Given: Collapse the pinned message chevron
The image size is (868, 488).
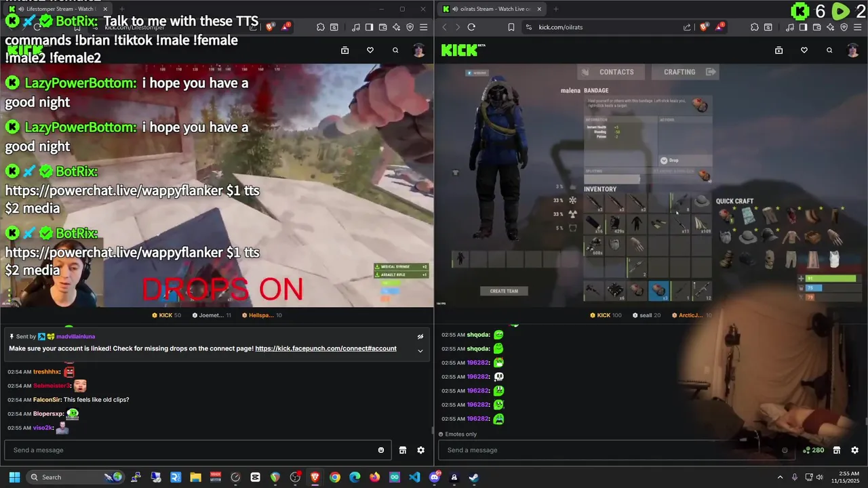Looking at the screenshot, I should 420,350.
